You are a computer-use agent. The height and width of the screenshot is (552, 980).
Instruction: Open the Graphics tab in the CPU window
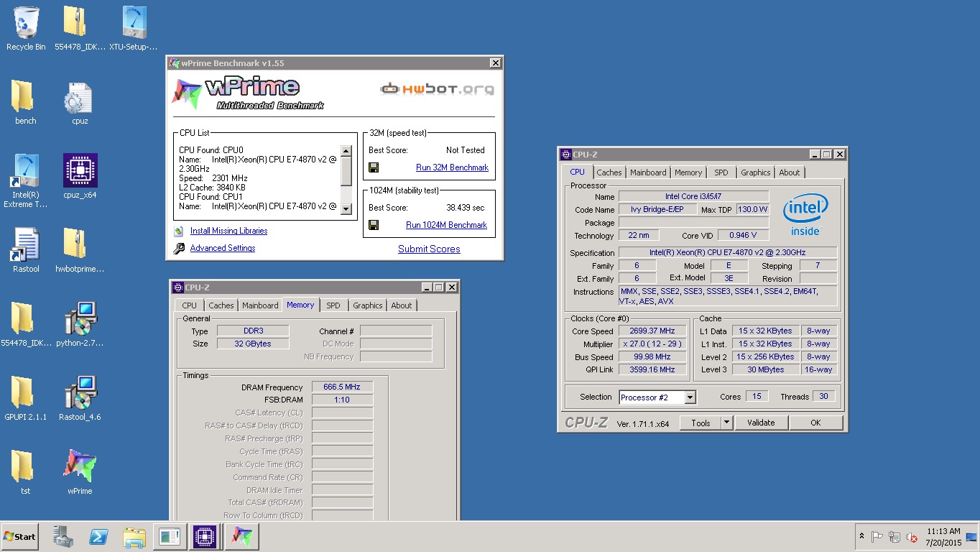click(756, 172)
